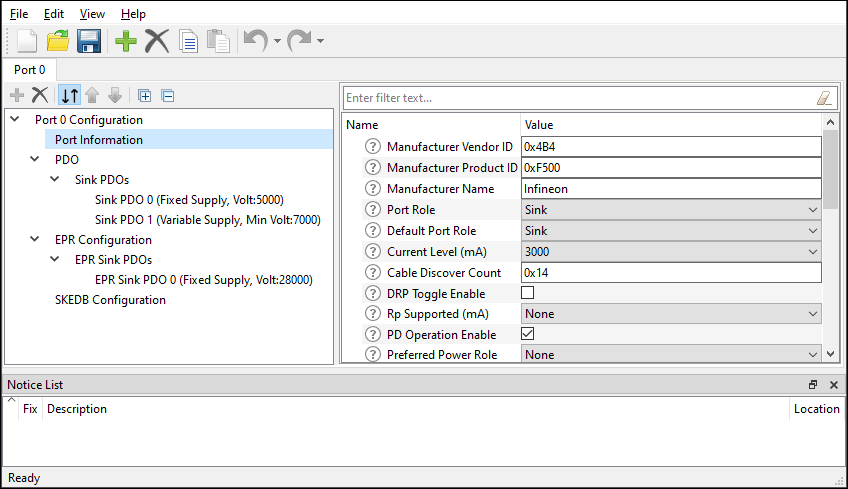
Task: Click the Delete X icon in main toolbar
Action: (157, 41)
